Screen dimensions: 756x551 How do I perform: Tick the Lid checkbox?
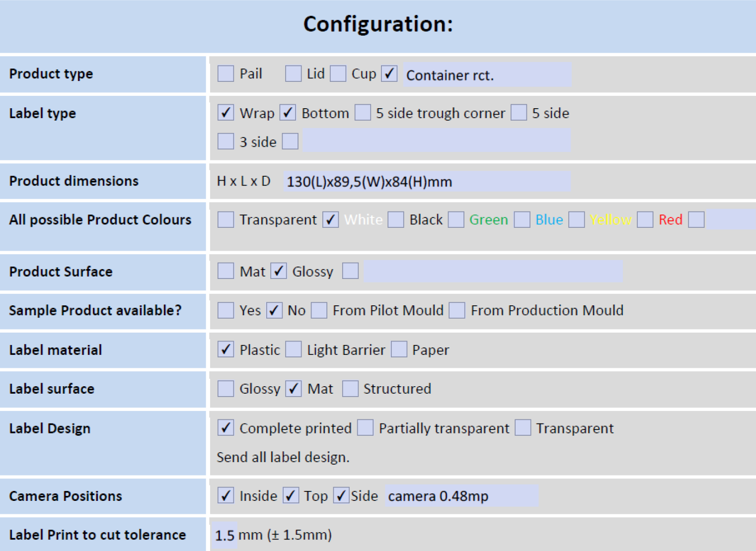pyautogui.click(x=293, y=74)
